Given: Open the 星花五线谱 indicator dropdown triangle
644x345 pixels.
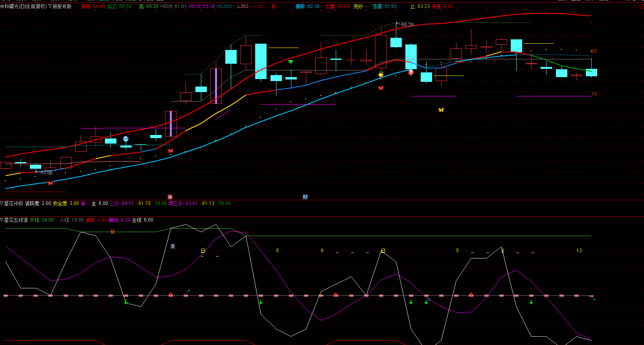Looking at the screenshot, I should pyautogui.click(x=2, y=220).
